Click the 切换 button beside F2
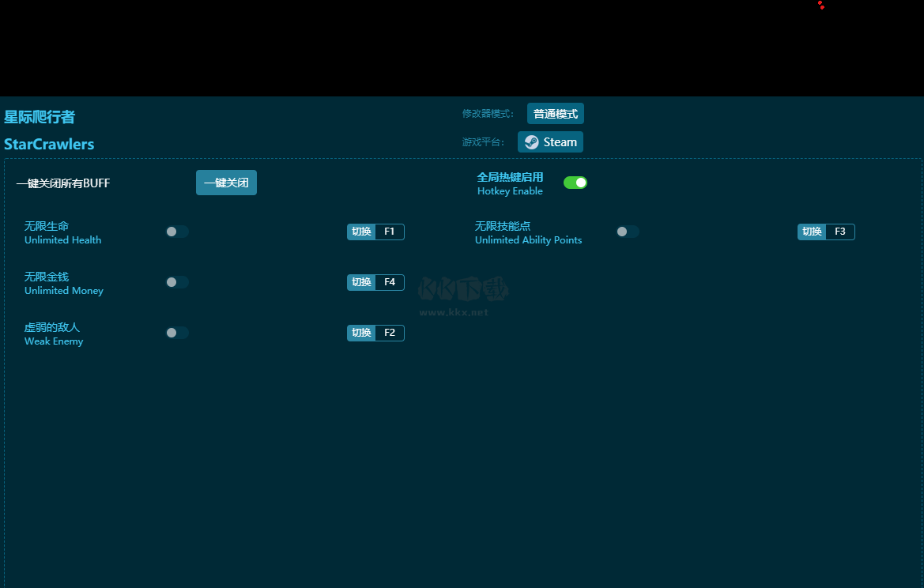The image size is (924, 588). [x=361, y=333]
